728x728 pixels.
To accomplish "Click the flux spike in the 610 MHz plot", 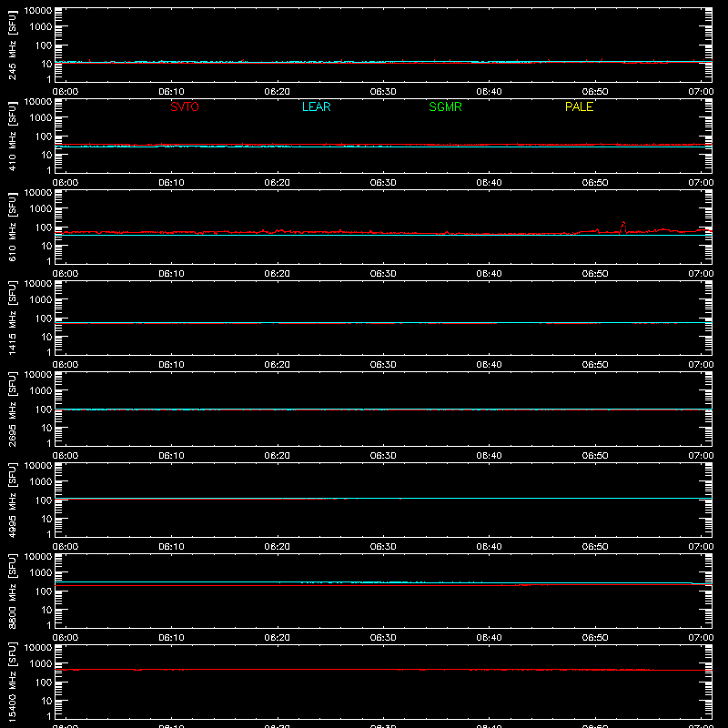I will [x=623, y=227].
